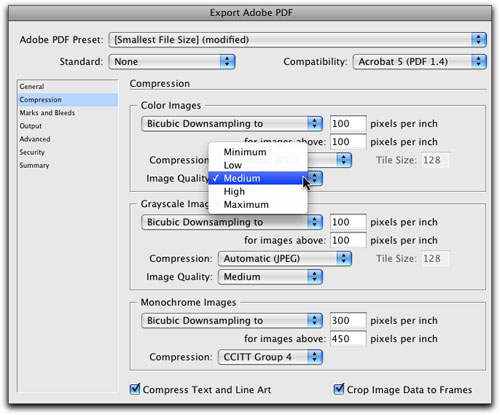The image size is (500, 415).
Task: Click Grayscale Tile Size field
Action: pos(436,259)
